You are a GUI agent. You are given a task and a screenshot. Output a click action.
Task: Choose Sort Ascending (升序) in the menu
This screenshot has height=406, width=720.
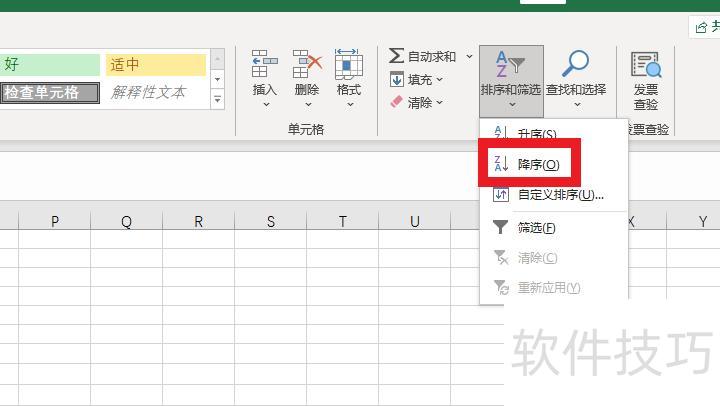coord(553,133)
